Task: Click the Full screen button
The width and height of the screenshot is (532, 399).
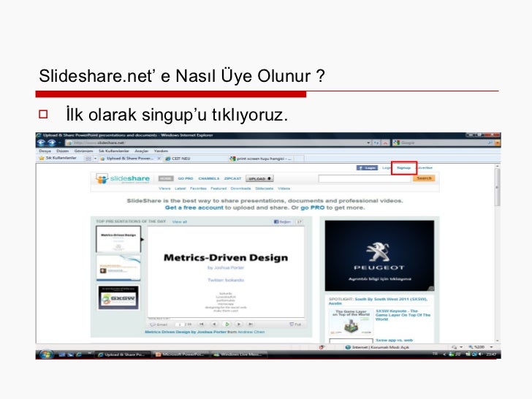Action: (x=295, y=324)
